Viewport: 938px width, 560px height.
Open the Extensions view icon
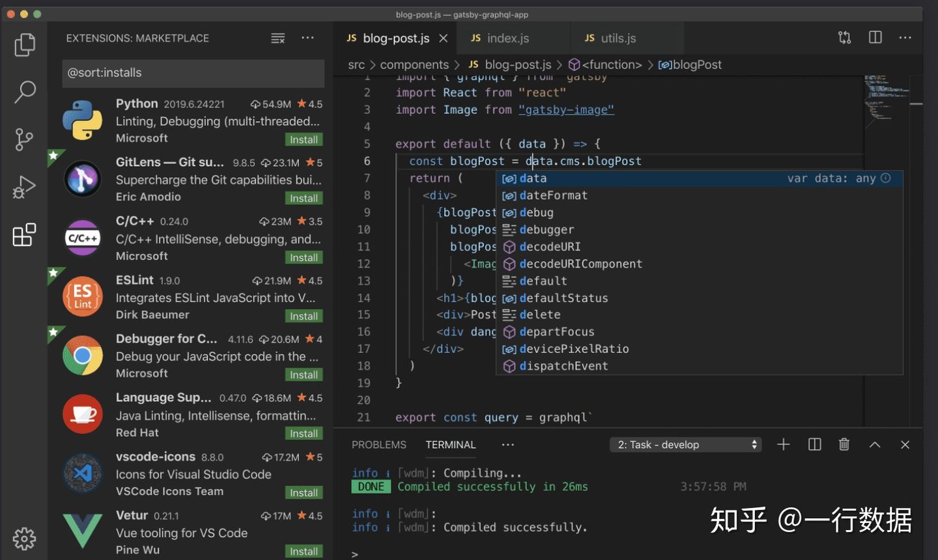point(24,234)
